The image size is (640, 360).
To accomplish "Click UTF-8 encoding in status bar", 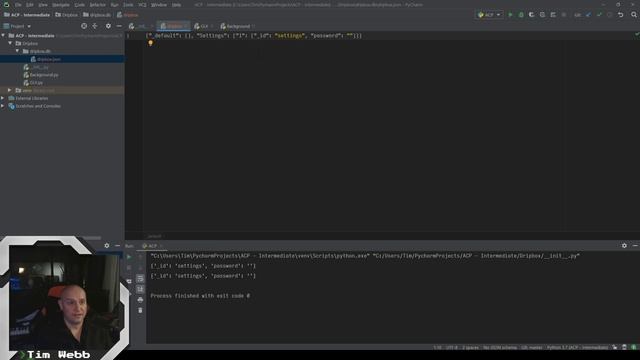I will 452,348.
